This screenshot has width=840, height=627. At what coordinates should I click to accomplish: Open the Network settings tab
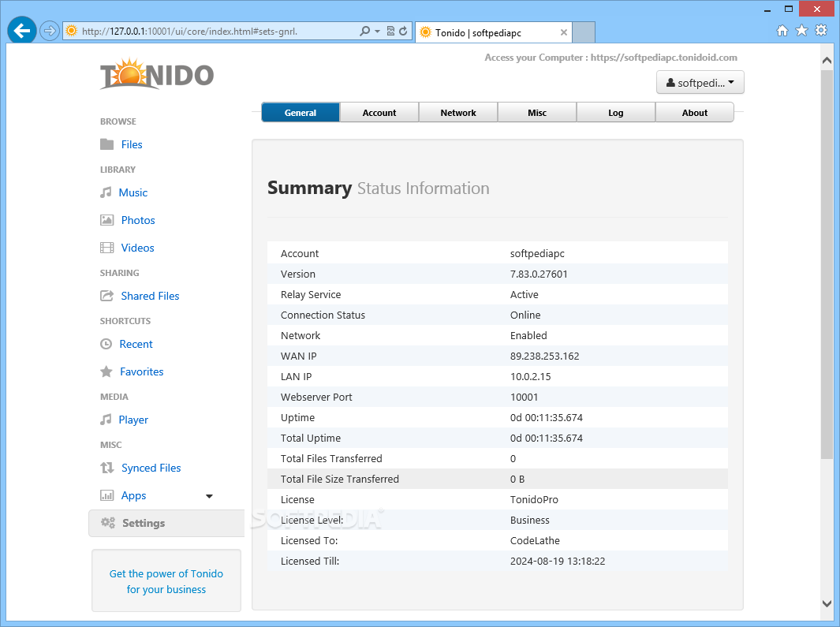tap(458, 113)
